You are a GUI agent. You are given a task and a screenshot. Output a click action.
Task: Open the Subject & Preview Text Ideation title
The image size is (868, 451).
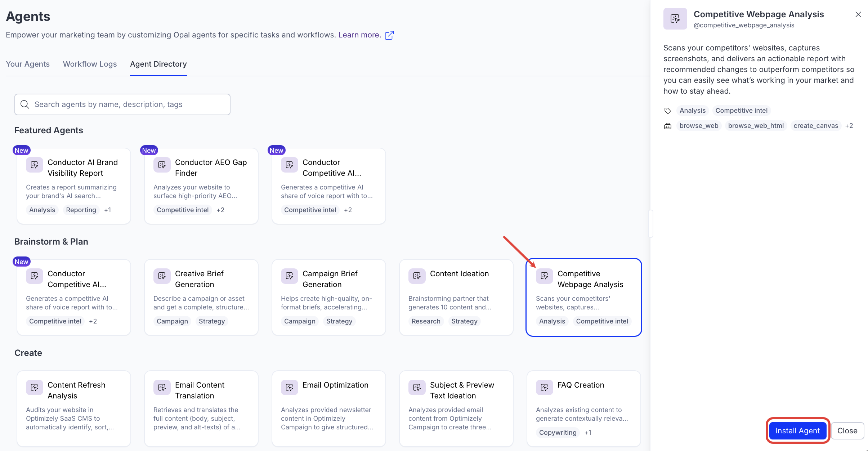462,390
